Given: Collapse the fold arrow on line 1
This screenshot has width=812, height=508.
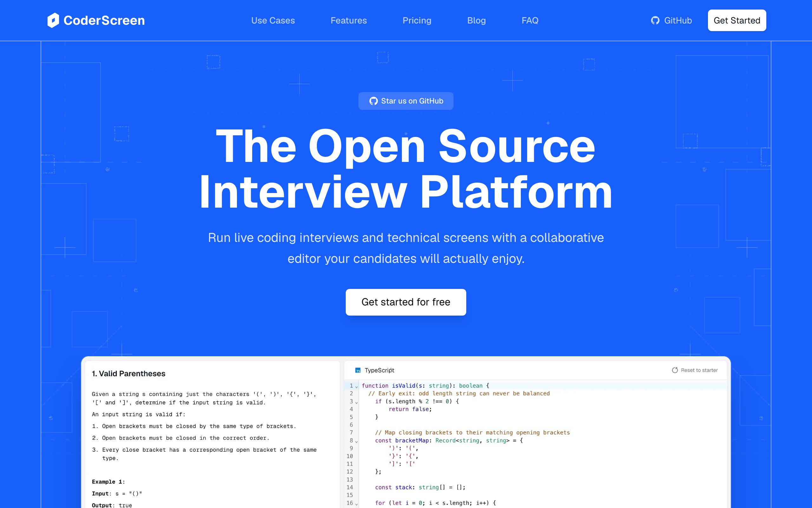Looking at the screenshot, I should click(x=356, y=387).
